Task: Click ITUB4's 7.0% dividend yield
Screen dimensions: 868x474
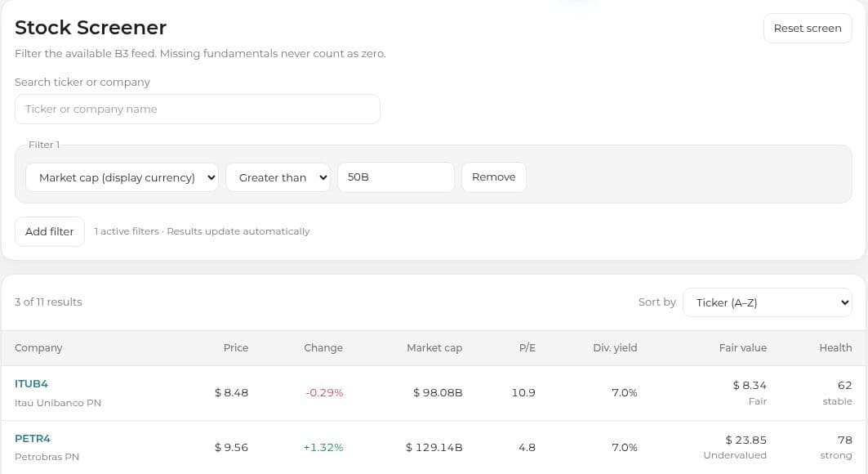Action: pyautogui.click(x=625, y=392)
